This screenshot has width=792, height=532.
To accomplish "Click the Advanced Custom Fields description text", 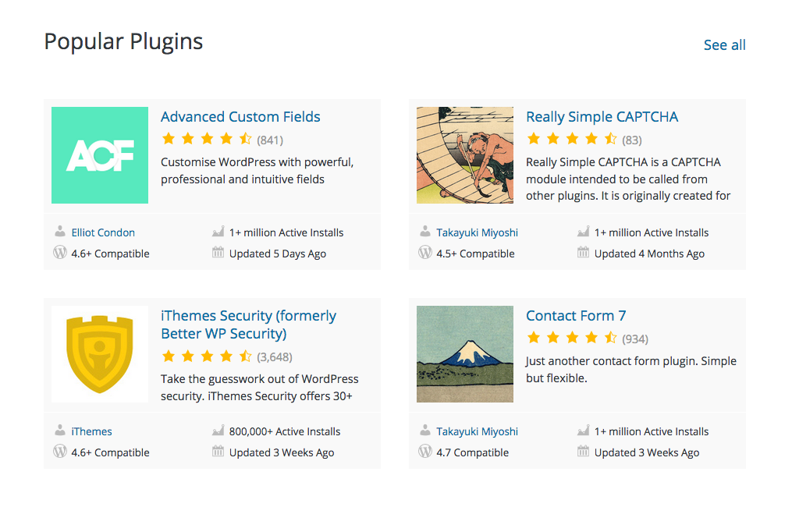I will 257,171.
